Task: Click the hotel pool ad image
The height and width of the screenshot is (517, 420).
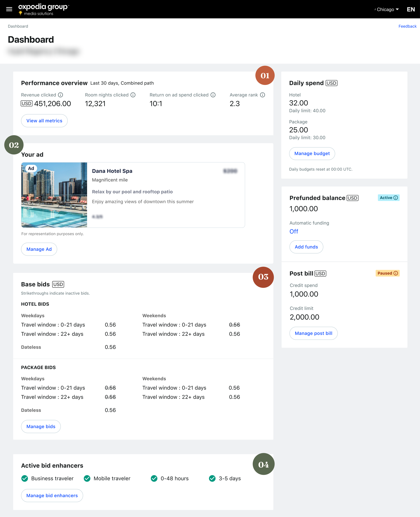Action: pos(54,195)
